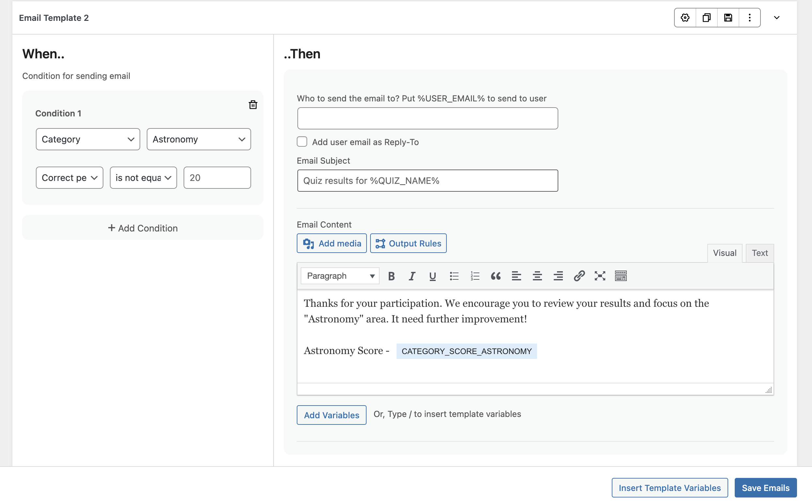Open Output Rules panel
This screenshot has width=812, height=504.
click(x=408, y=243)
